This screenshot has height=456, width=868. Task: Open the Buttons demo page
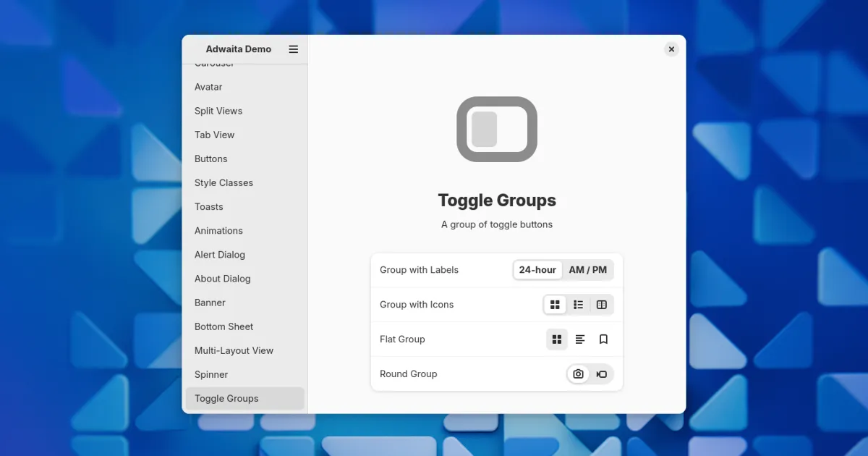click(211, 159)
